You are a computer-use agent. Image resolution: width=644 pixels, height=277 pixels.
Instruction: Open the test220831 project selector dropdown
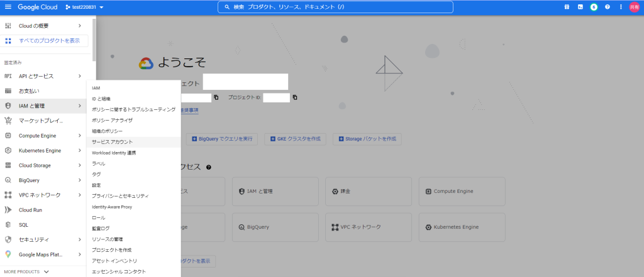click(x=84, y=7)
